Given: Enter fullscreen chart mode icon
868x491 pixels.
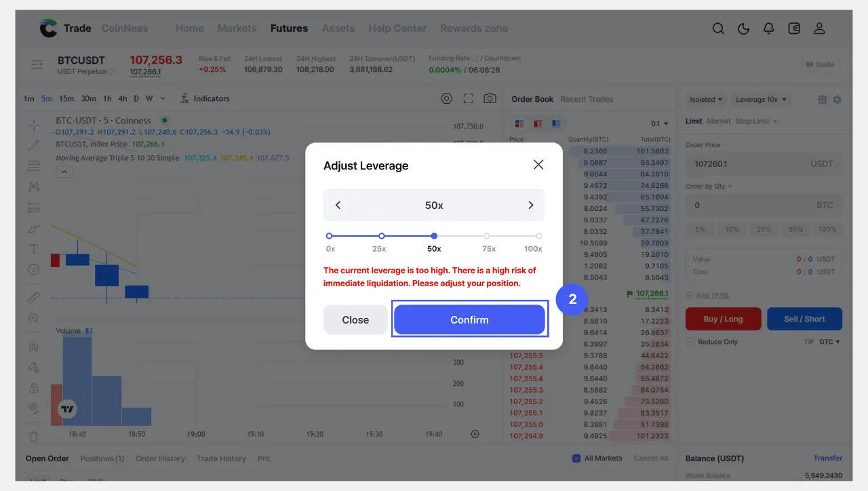Looking at the screenshot, I should (x=468, y=98).
